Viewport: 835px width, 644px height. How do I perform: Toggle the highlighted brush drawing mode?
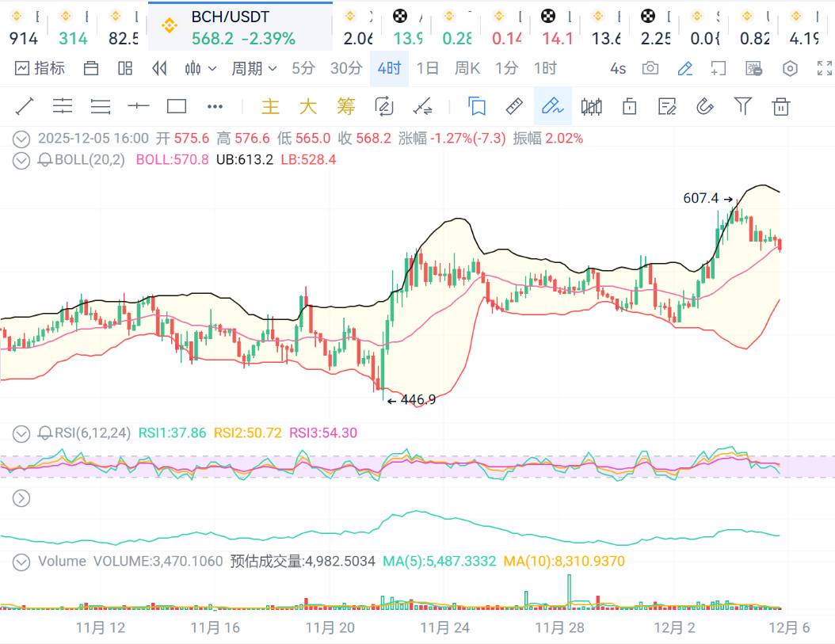click(x=552, y=105)
